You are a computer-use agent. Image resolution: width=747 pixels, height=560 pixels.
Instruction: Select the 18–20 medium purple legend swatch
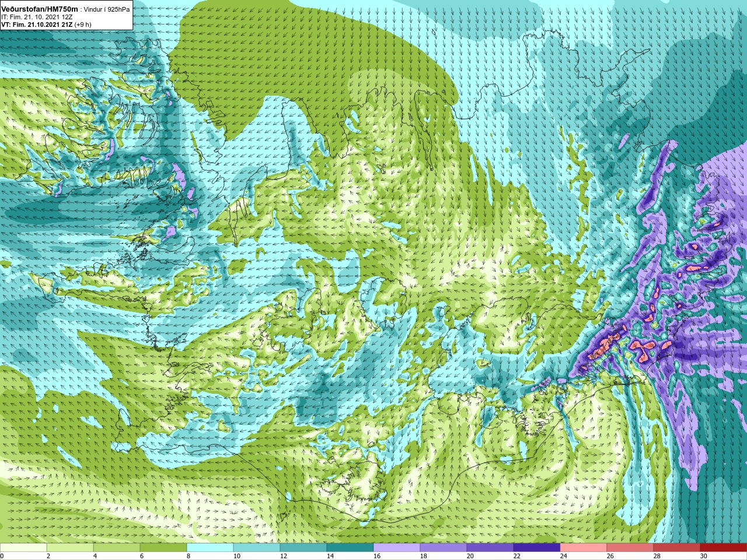coord(444,548)
